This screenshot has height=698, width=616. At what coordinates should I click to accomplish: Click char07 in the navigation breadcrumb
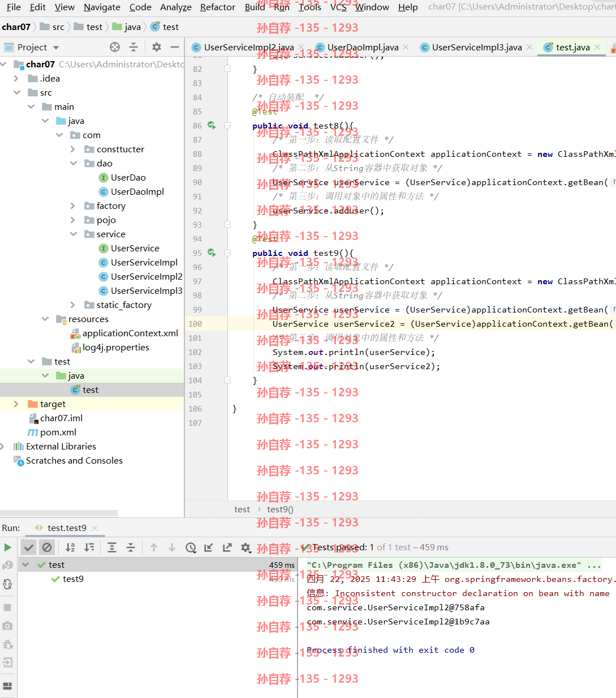click(x=16, y=27)
